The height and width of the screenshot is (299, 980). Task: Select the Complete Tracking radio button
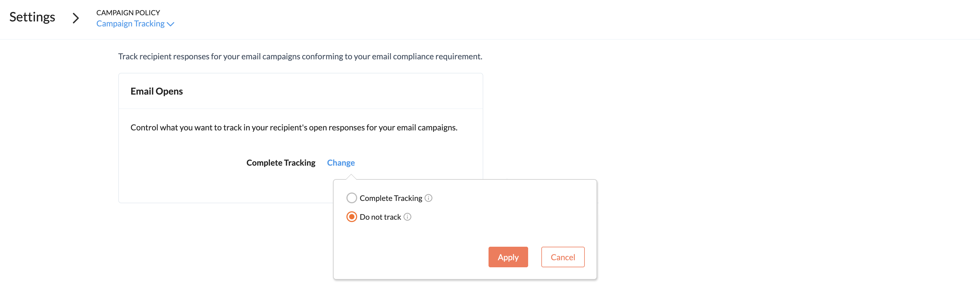352,198
